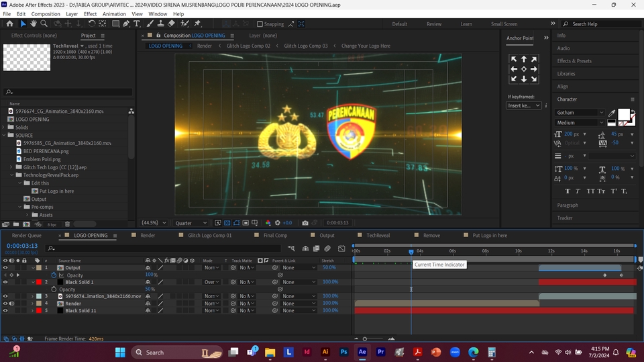Toggle Faux Bold text style
This screenshot has height=362, width=644.
[568, 191]
